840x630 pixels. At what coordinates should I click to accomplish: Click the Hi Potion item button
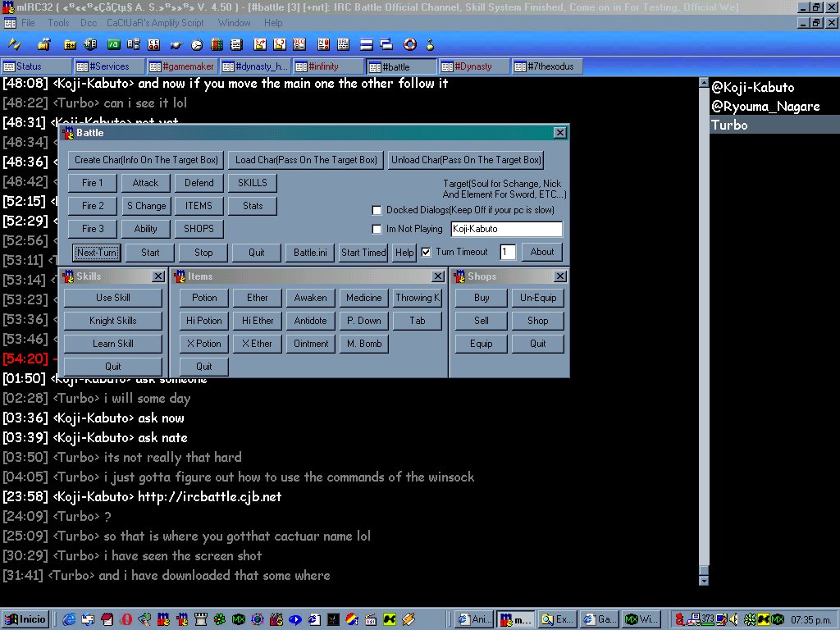(x=204, y=321)
